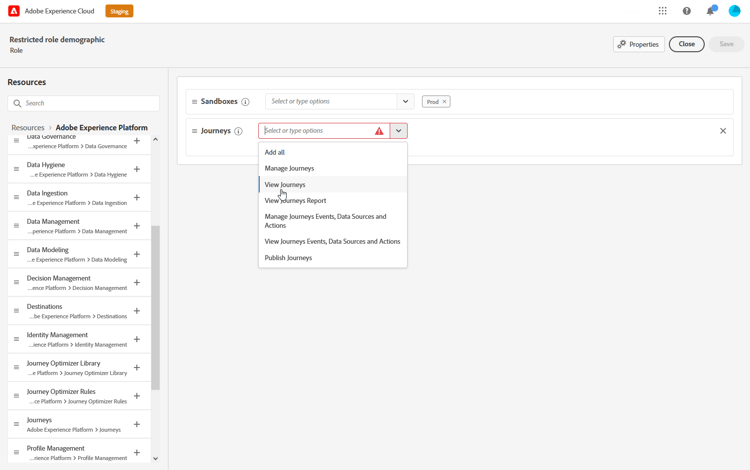Expand the Sandboxes options dropdown arrow
The height and width of the screenshot is (470, 750).
click(x=405, y=101)
